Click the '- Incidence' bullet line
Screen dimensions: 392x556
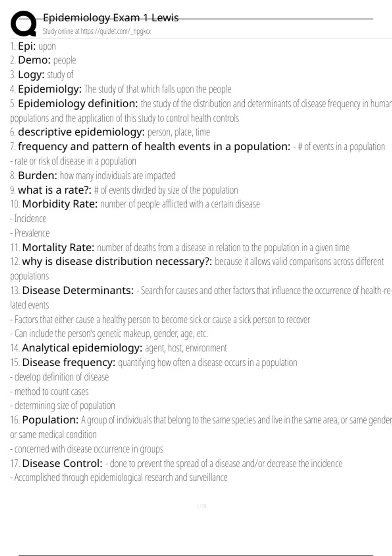pyautogui.click(x=28, y=218)
